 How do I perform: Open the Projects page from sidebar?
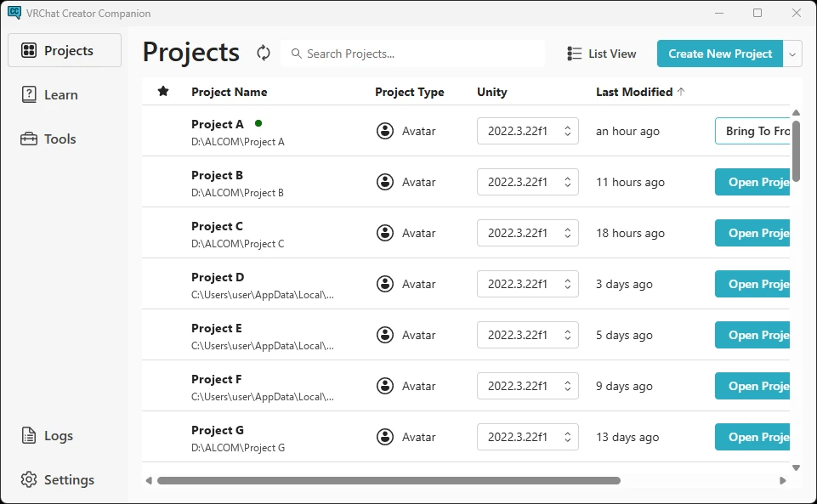65,50
